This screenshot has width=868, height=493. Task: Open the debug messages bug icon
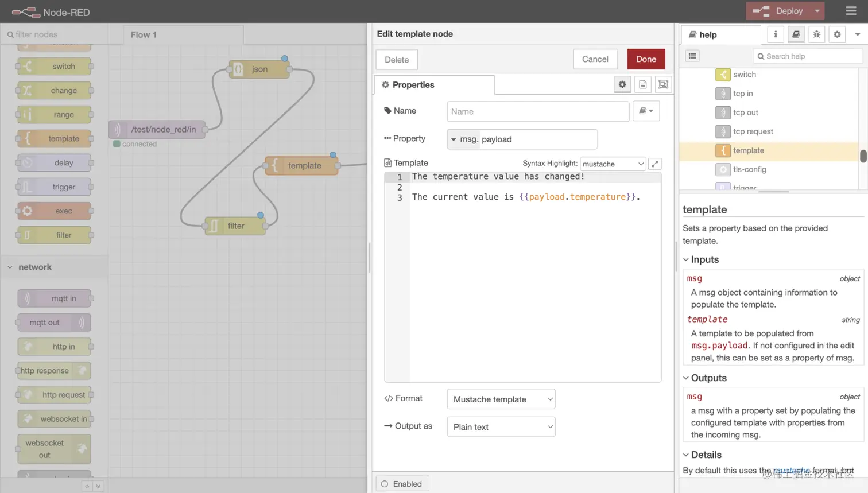click(816, 34)
